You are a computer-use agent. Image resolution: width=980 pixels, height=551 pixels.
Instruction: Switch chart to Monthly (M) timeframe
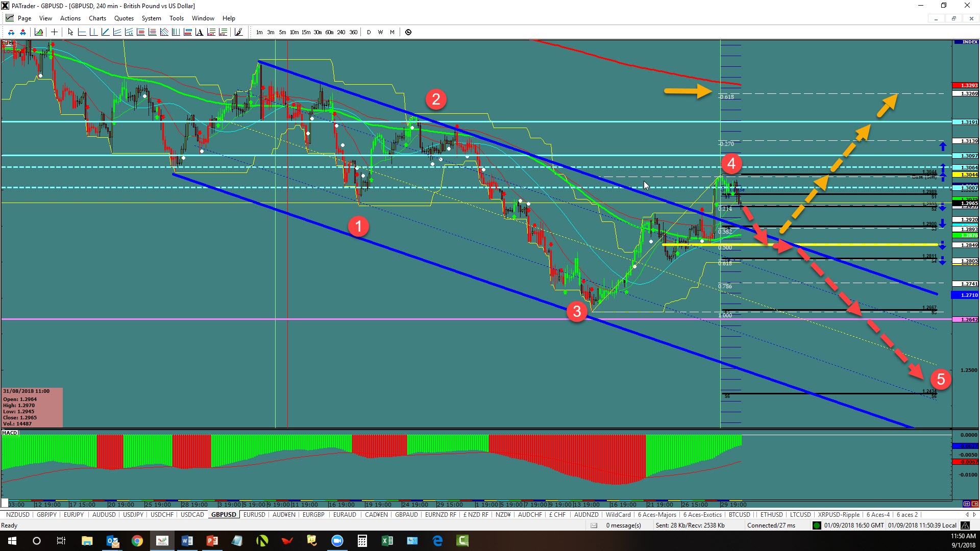(392, 32)
